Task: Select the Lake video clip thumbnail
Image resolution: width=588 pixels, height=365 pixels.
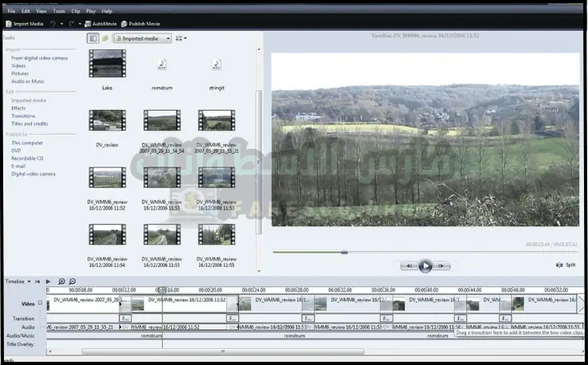Action: click(107, 64)
